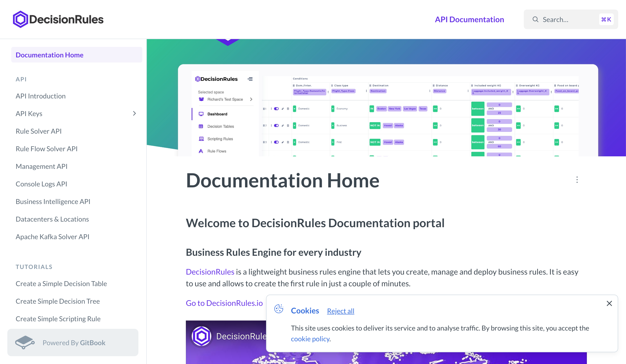Expand the API Keys submenu
The width and height of the screenshot is (626, 364).
click(x=134, y=113)
